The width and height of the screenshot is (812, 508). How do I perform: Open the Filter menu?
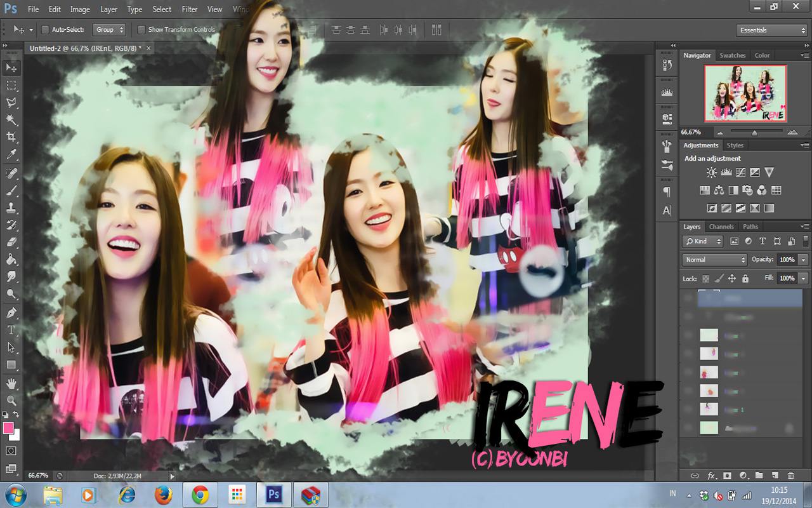(190, 10)
